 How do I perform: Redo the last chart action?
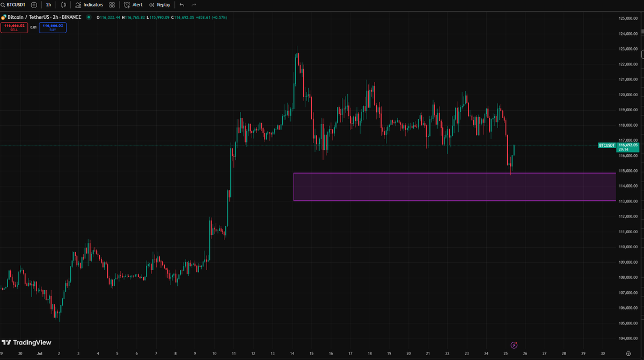(194, 4)
